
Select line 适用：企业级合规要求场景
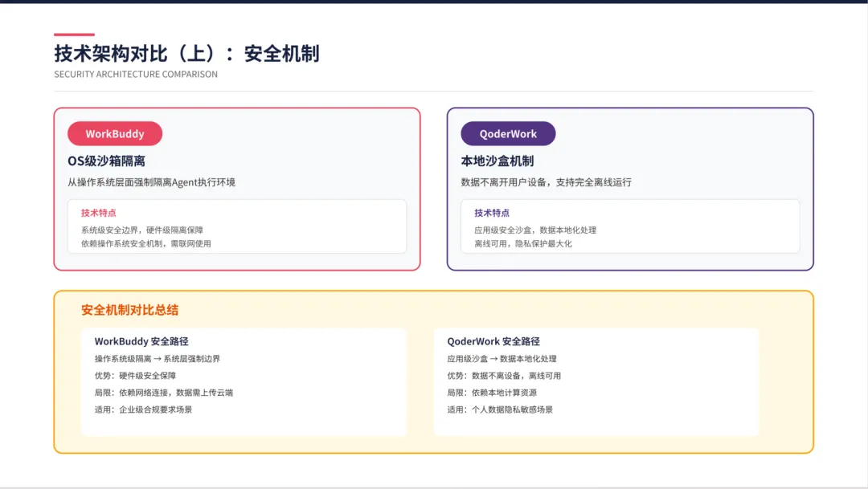coord(143,410)
